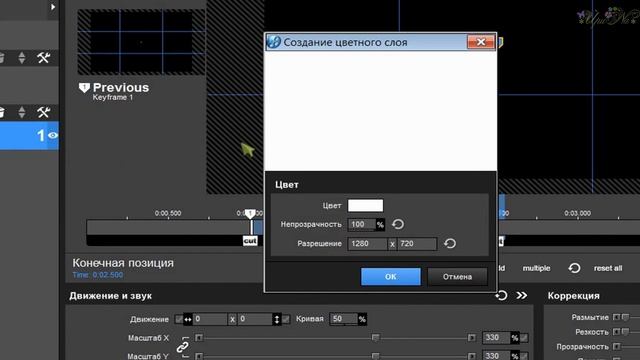Click left end button of Масштаб X slider
Viewport: 640px width, 360px height.
(x=199, y=338)
